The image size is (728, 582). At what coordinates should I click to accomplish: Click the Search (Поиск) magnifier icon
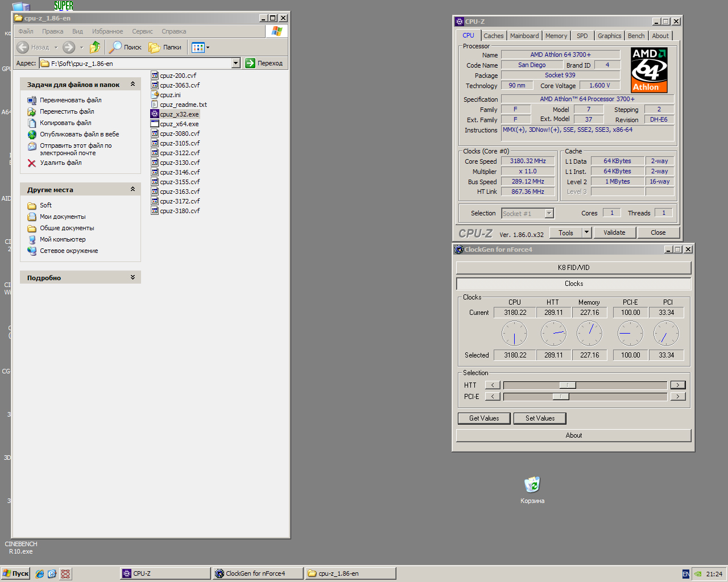point(115,47)
